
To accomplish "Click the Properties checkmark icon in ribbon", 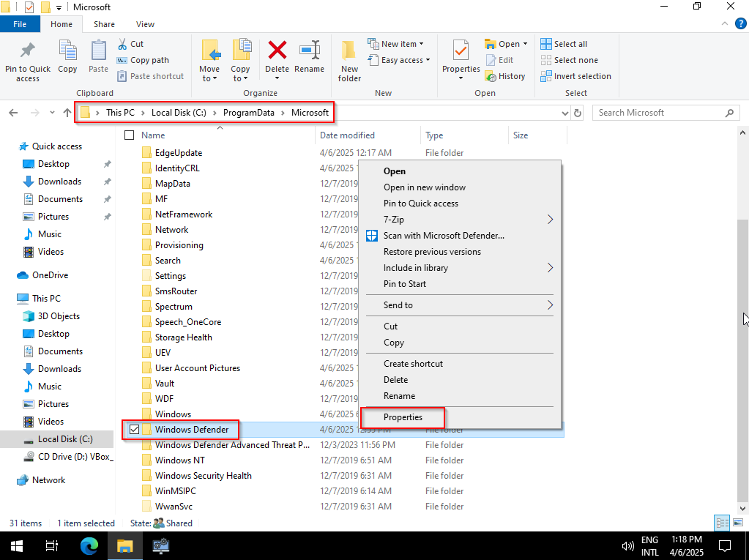I will tap(461, 50).
